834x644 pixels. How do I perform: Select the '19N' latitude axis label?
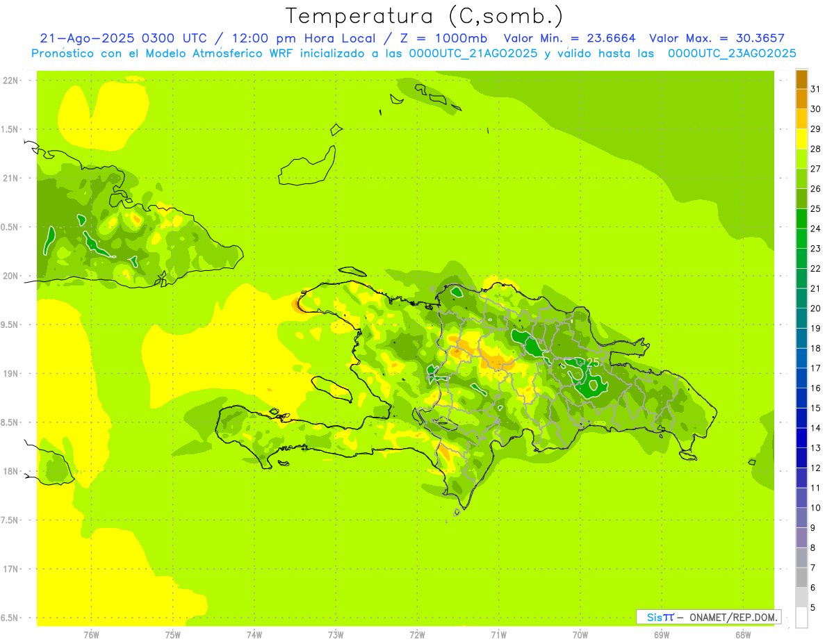pos(10,373)
